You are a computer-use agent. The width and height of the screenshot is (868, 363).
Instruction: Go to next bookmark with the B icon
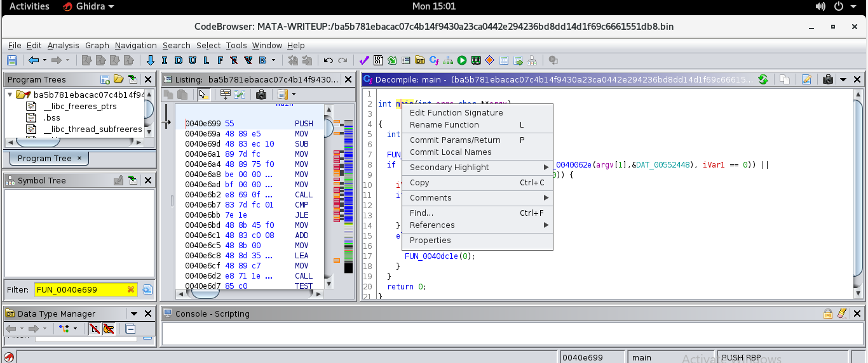[x=262, y=60]
